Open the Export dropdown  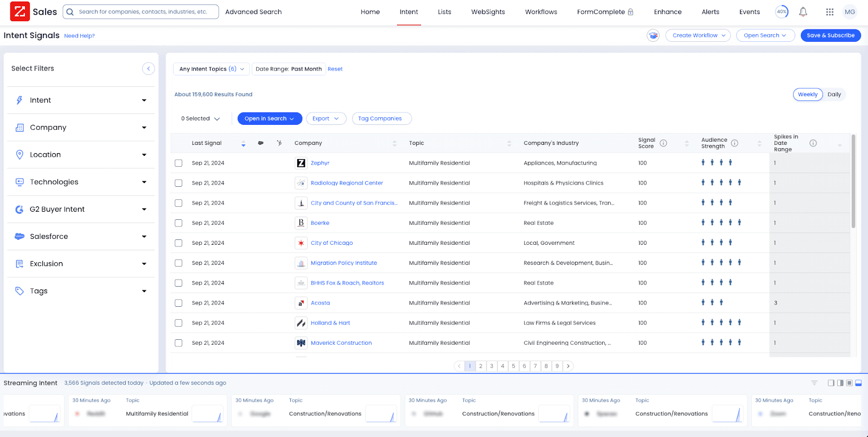pyautogui.click(x=326, y=118)
